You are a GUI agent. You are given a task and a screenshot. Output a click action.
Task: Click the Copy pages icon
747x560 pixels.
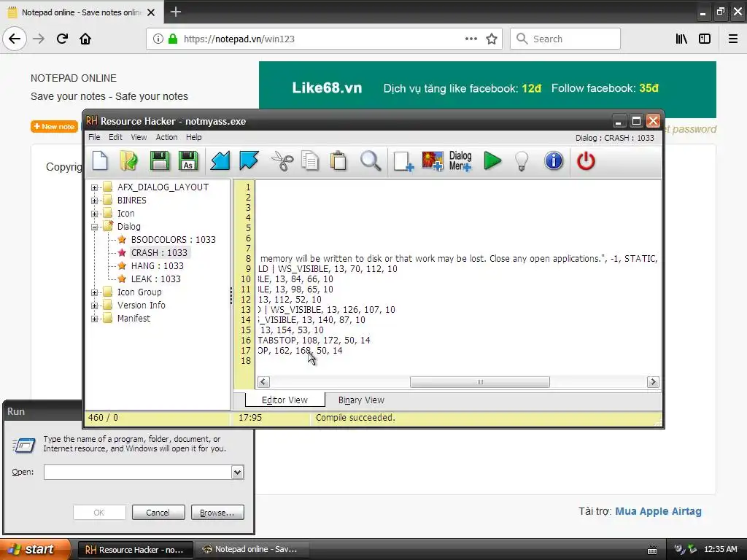(310, 161)
